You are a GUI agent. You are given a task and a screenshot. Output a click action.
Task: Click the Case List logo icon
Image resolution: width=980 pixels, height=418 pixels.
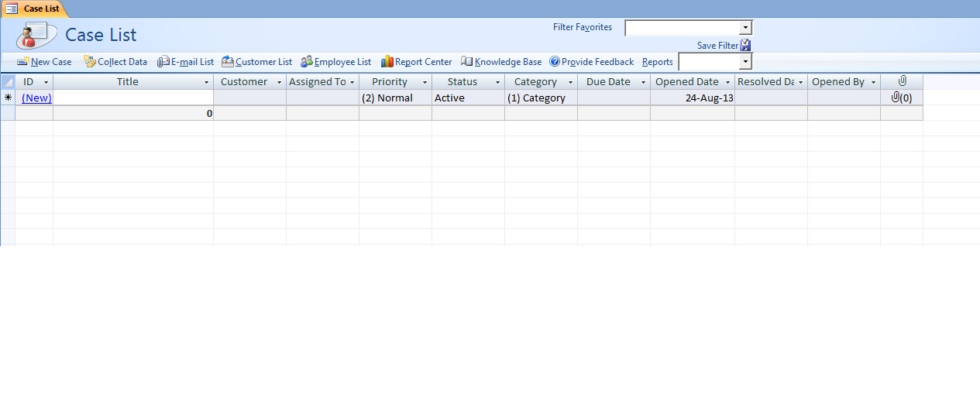coord(36,36)
